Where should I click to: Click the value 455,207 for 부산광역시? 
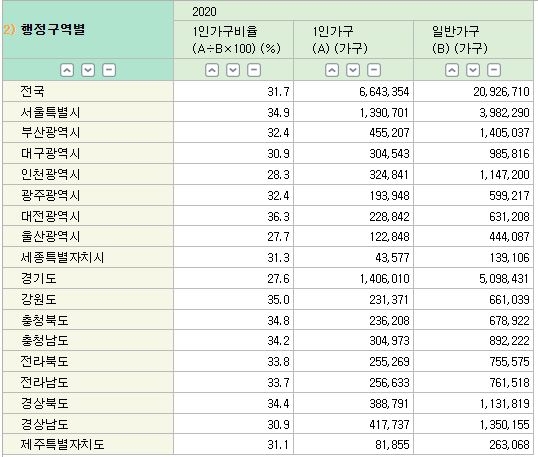click(x=389, y=133)
